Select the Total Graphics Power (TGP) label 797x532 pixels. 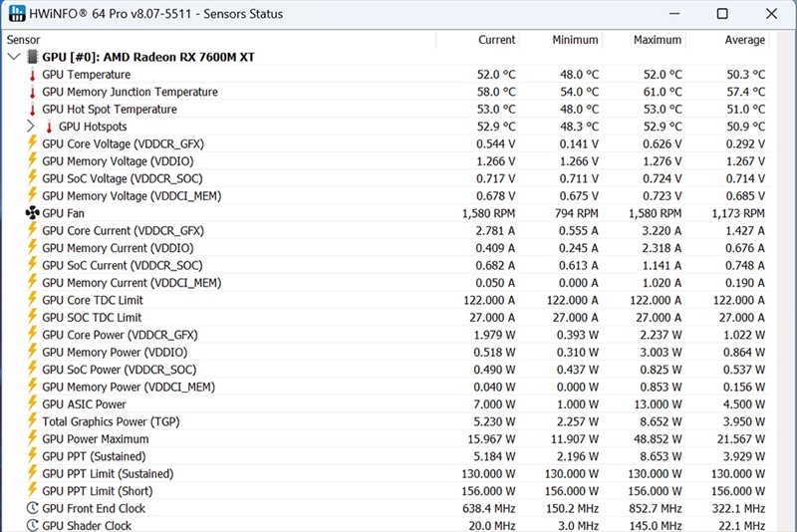[111, 421]
